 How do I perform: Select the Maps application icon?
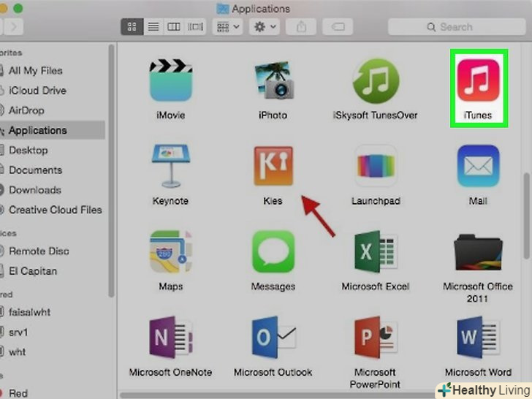(171, 251)
